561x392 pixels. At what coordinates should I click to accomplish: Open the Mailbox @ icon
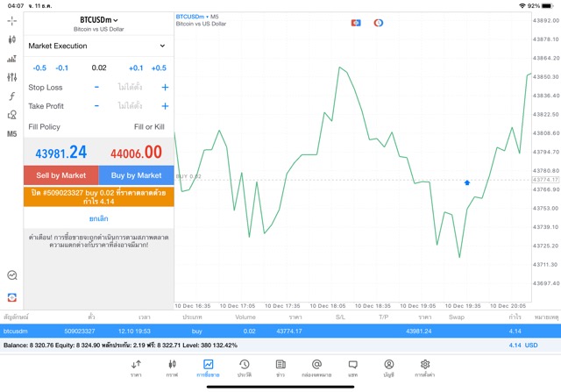[316, 367]
